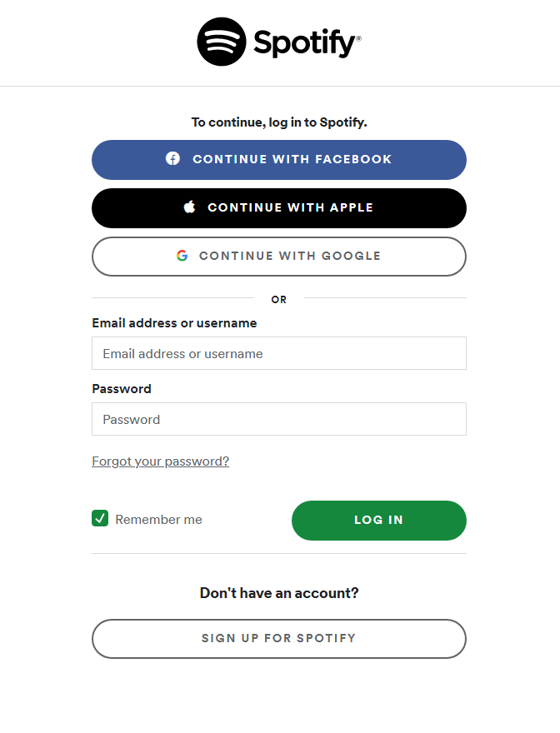This screenshot has height=733, width=560.
Task: Uncheck the Remember me checkbox
Action: pos(99,518)
